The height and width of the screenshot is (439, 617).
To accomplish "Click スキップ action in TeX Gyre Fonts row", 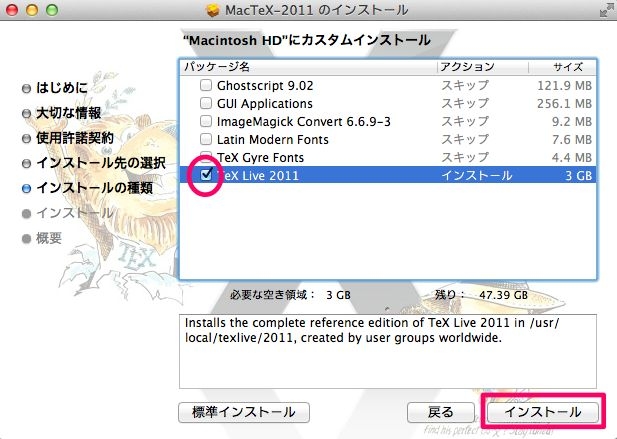I will coord(465,157).
